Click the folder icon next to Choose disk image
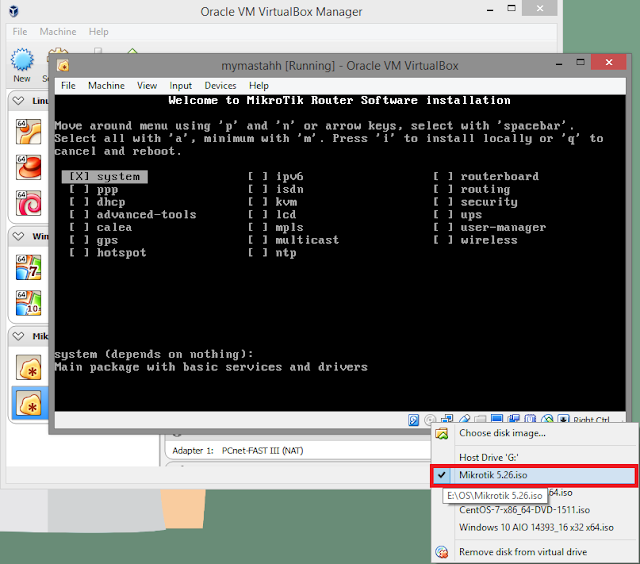The width and height of the screenshot is (640, 564). point(442,433)
